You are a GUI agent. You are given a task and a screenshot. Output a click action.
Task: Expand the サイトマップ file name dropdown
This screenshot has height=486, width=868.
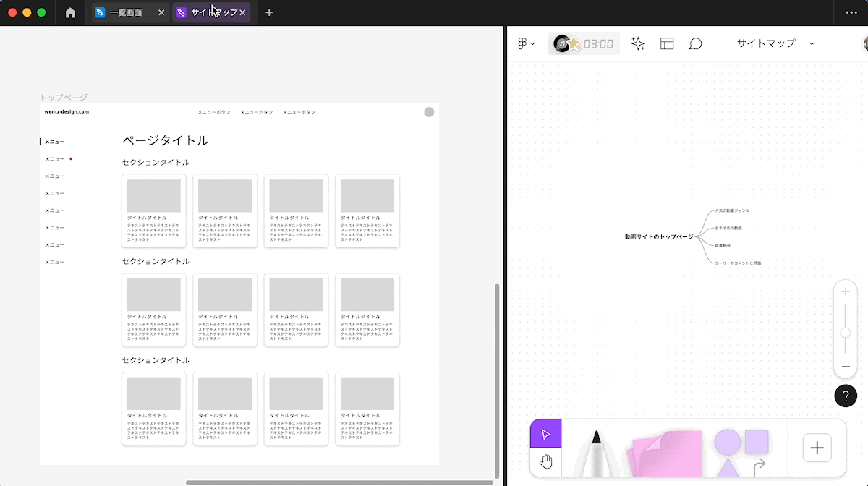tap(812, 43)
